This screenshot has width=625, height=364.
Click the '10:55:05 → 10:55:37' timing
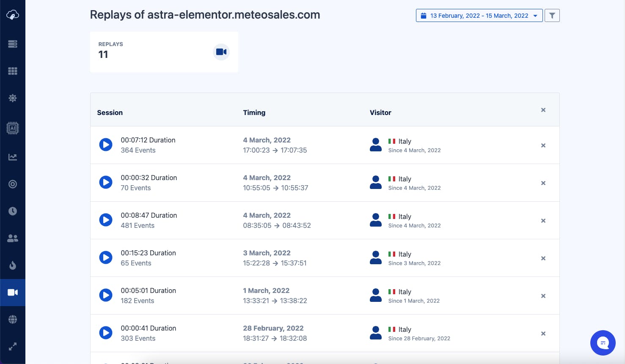275,188
